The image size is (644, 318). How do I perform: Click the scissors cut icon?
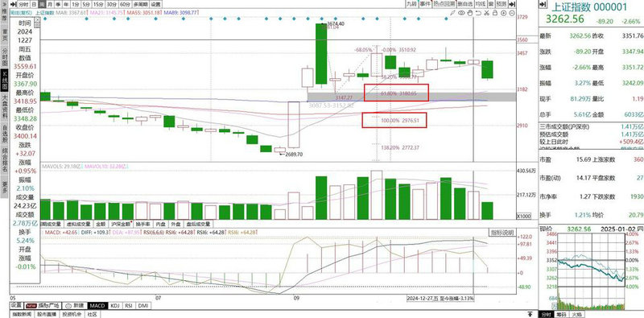tap(486, 13)
